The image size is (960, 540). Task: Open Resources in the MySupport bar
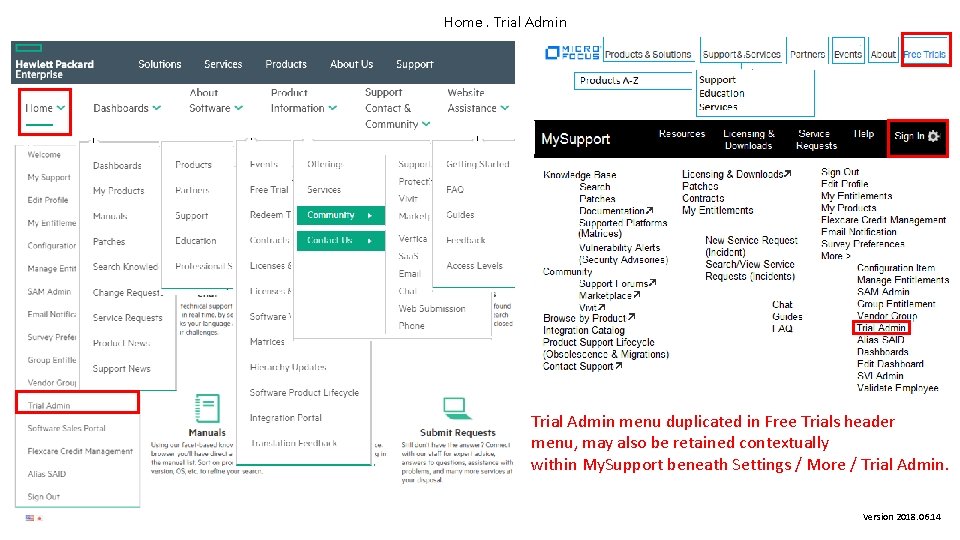[682, 133]
